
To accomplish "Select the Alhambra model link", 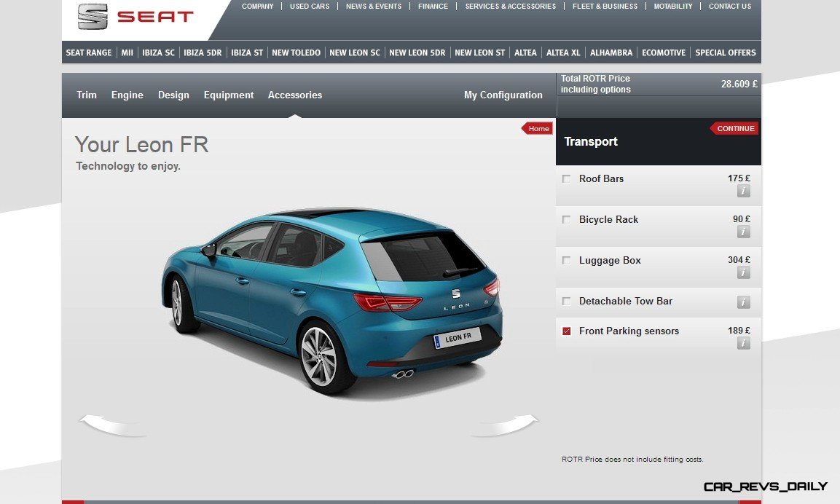I will [611, 52].
